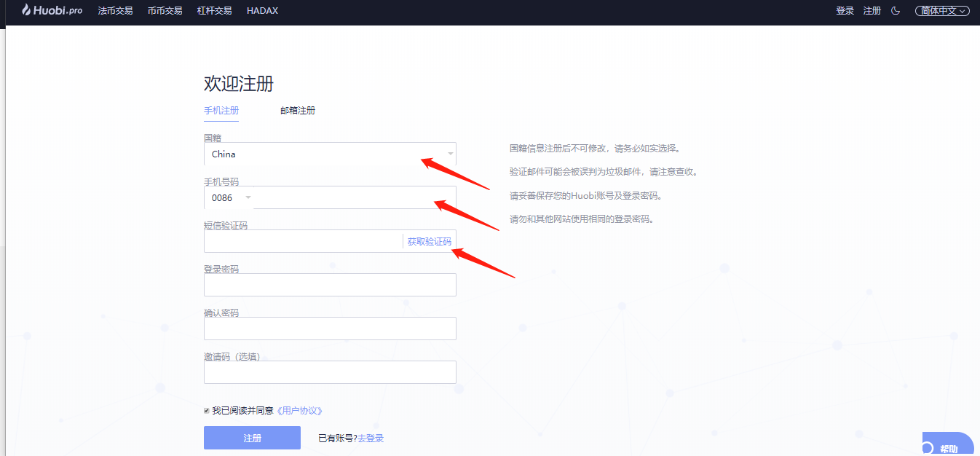
Task: Expand the 国籍 China dropdown
Action: [x=330, y=154]
